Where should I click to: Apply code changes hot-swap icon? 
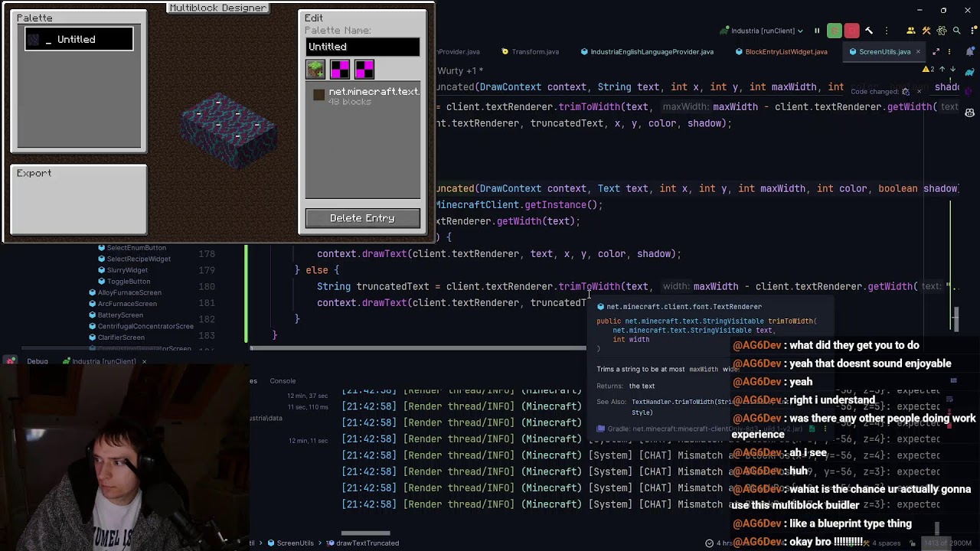pyautogui.click(x=906, y=92)
